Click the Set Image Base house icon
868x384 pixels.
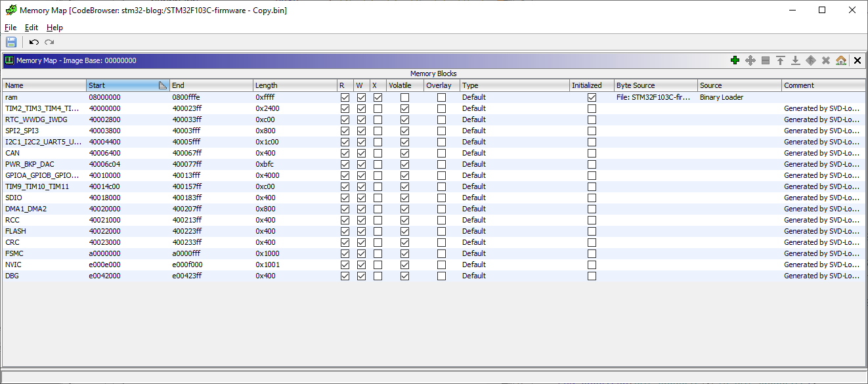point(841,60)
